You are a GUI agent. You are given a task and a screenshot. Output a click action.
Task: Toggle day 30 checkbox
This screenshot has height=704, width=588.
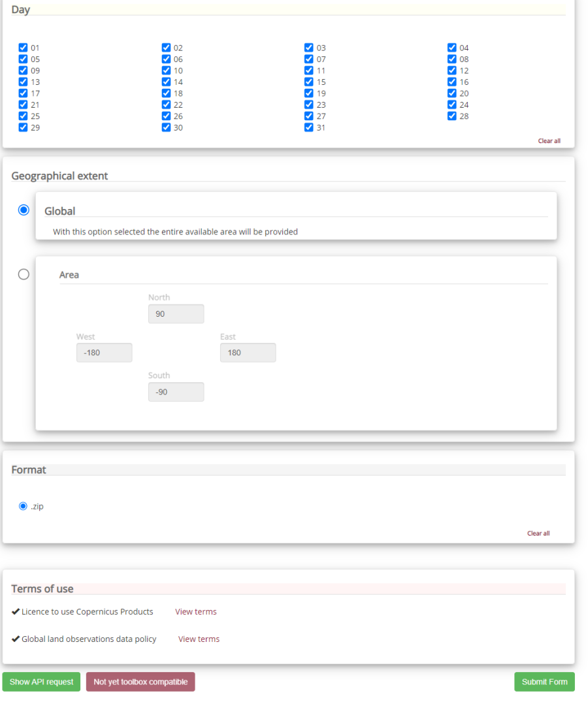point(166,127)
